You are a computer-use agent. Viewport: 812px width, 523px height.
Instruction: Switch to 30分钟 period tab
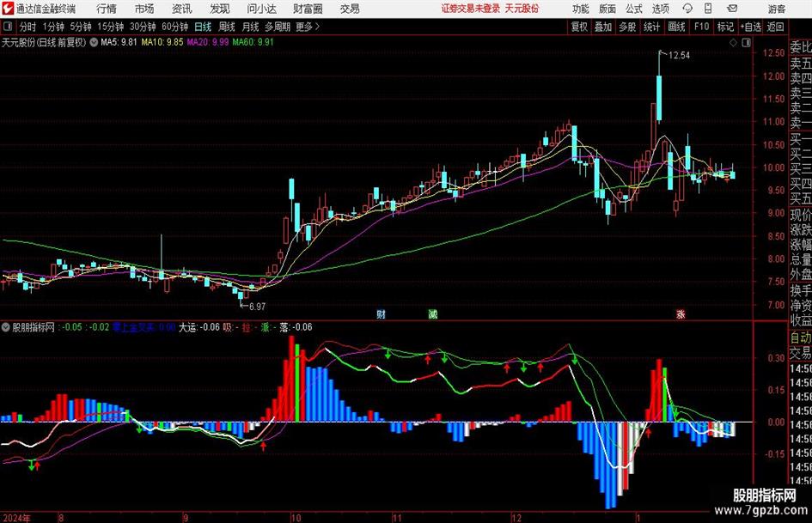143,27
